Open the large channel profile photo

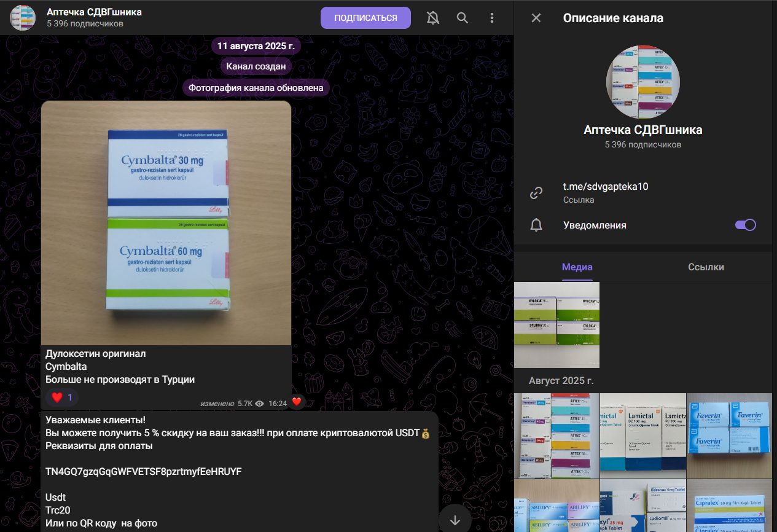coord(642,82)
